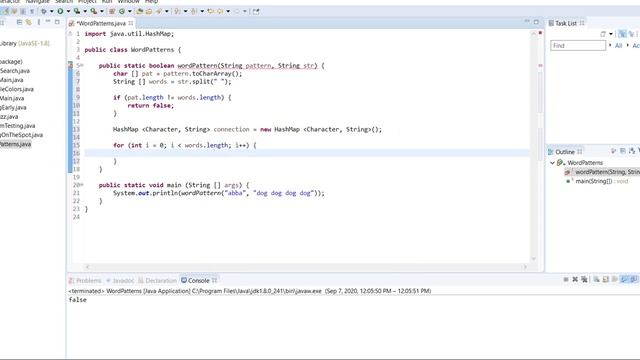Open the Coverage button dropdown arrow
Viewport: 640px width, 360px height.
(85, 11)
